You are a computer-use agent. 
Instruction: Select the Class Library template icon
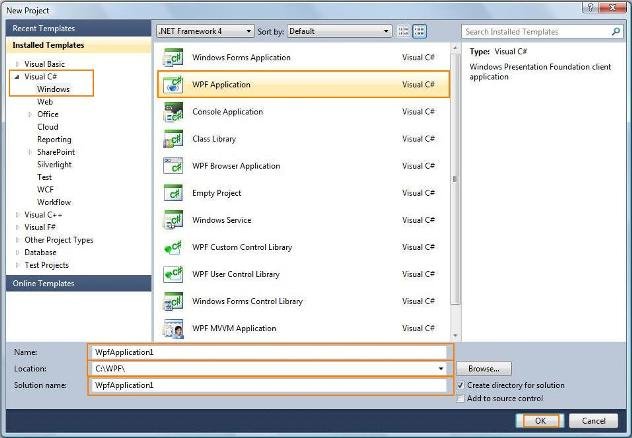pos(173,139)
